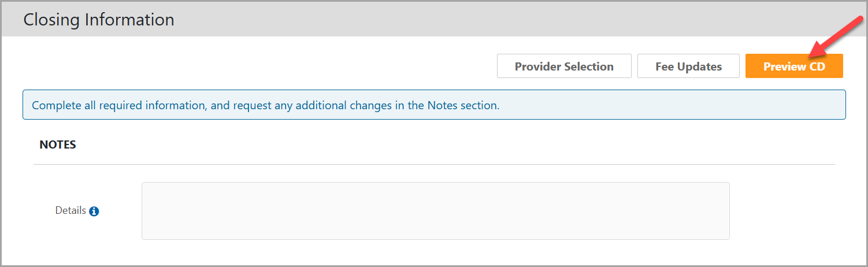Click the NOTES section heading
868x267 pixels.
coord(58,145)
